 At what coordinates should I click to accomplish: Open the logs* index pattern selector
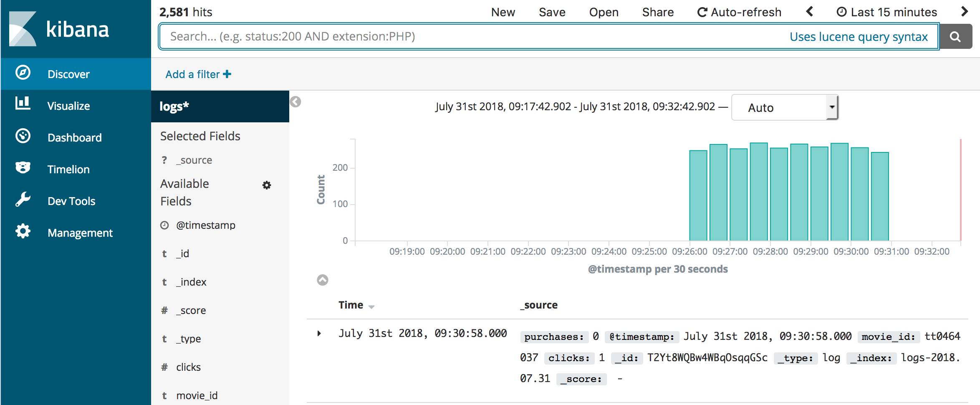[220, 106]
